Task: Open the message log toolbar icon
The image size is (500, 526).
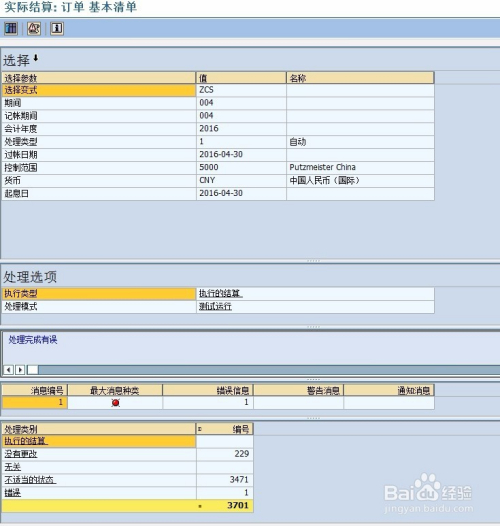Action: point(34,28)
